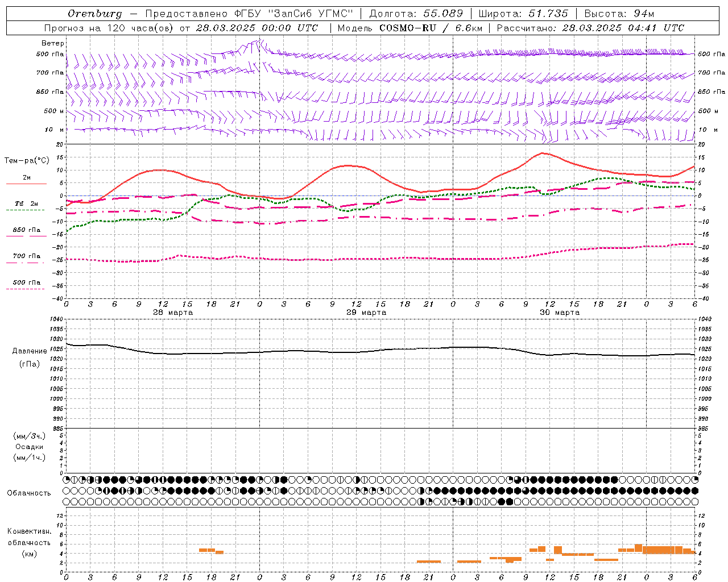Click the "Высота: 94м" elevation value
The height and width of the screenshot is (582, 728).
pyautogui.click(x=619, y=14)
